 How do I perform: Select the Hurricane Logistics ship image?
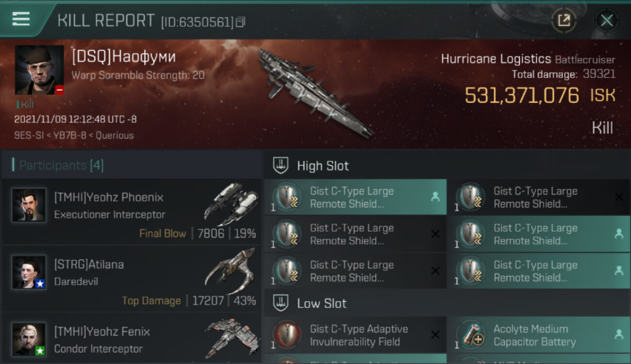click(x=315, y=92)
